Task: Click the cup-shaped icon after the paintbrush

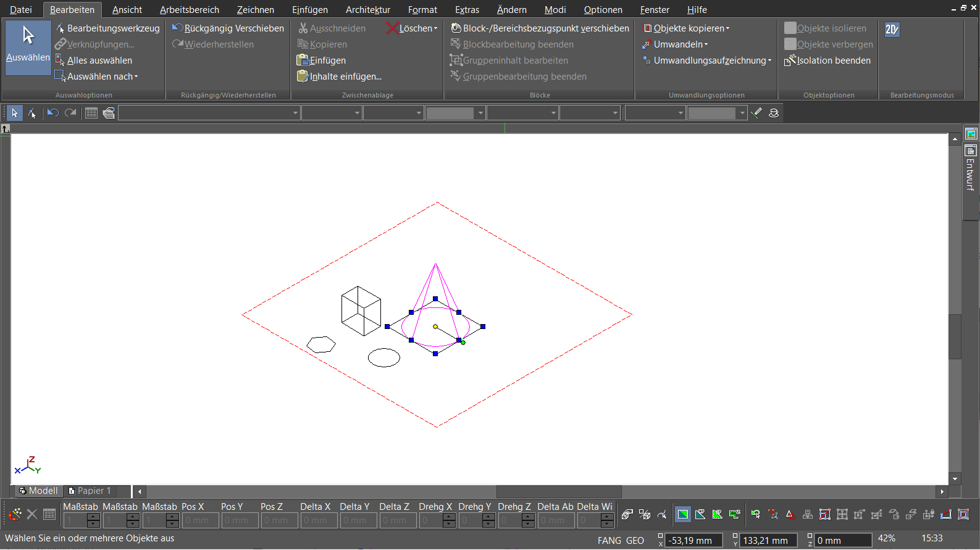Action: (774, 113)
